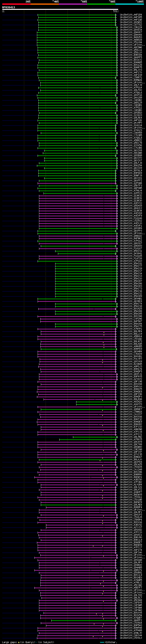
Task: Select the UniRef100_Q5GAS5 label
Action: (x=131, y=206)
